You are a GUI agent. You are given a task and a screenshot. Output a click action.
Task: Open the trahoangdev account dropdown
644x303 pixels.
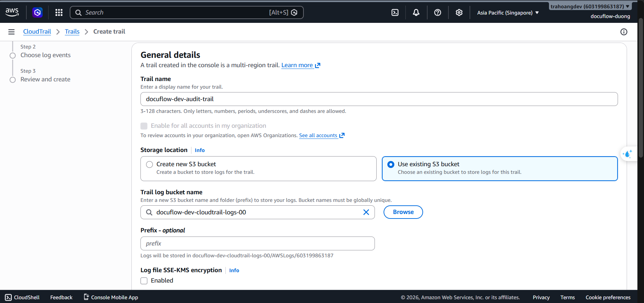pos(590,7)
